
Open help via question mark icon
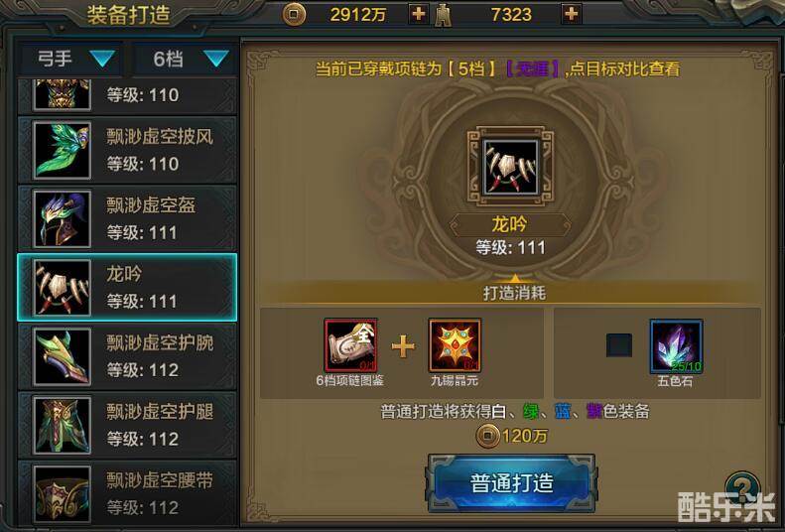[742, 487]
